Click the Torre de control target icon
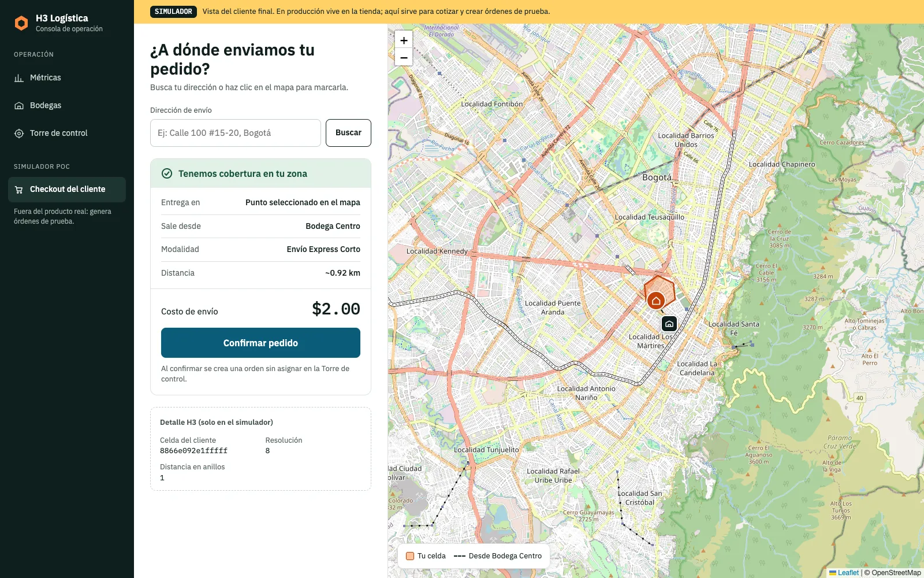 pos(19,133)
